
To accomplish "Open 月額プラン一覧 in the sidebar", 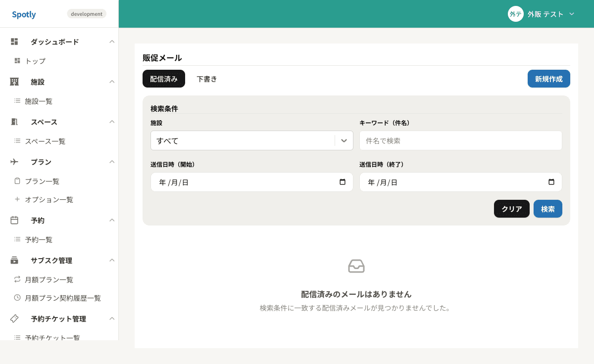I will (x=49, y=279).
